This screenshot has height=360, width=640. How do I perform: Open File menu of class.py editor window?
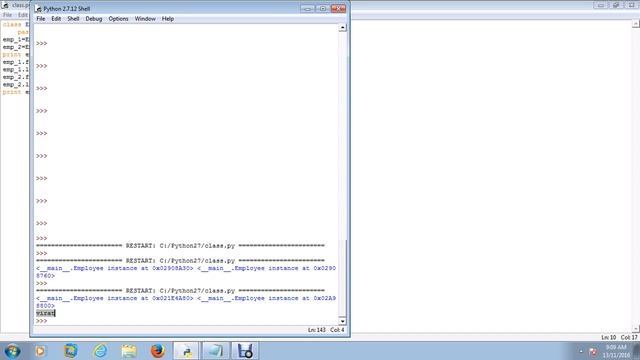[x=7, y=15]
